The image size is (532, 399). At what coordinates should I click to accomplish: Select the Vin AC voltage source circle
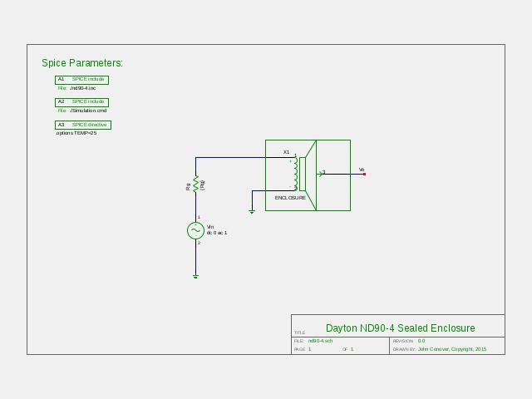(196, 231)
